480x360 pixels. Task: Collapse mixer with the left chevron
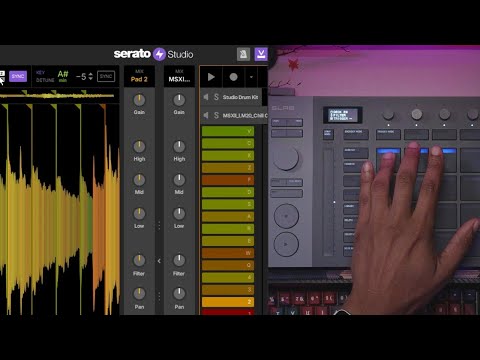pyautogui.click(x=159, y=261)
